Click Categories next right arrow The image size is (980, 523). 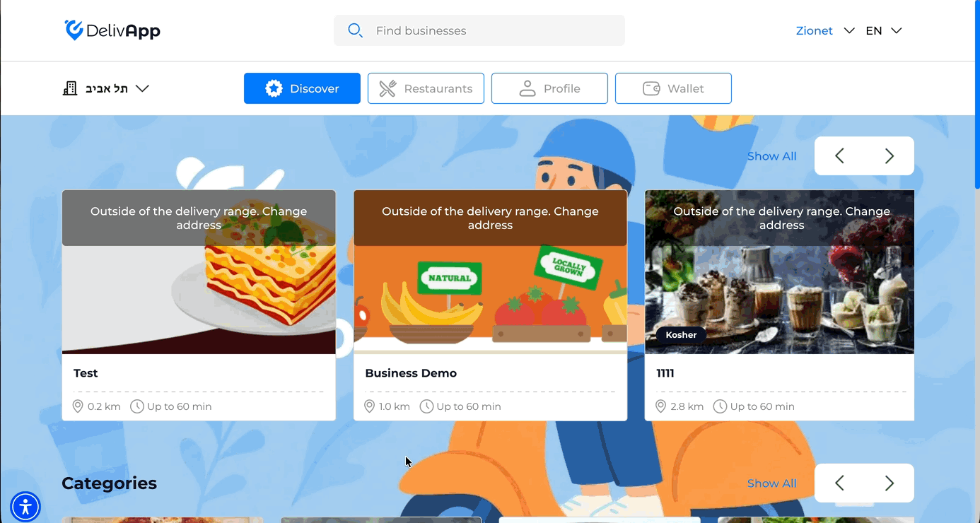(889, 483)
